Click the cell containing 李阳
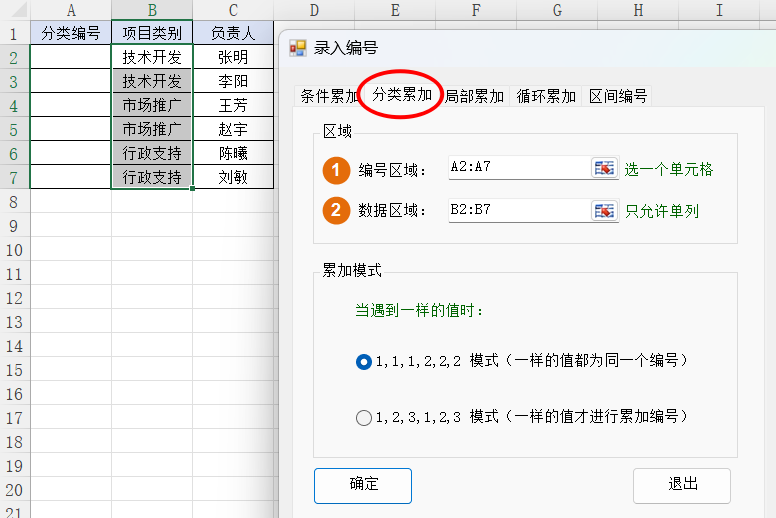776x518 pixels. [233, 81]
